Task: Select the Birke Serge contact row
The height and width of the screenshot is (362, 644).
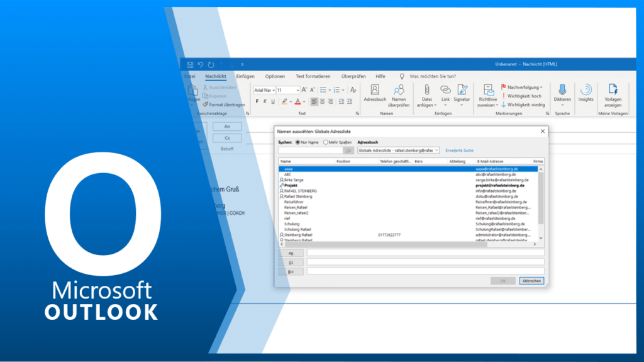Action: 408,180
